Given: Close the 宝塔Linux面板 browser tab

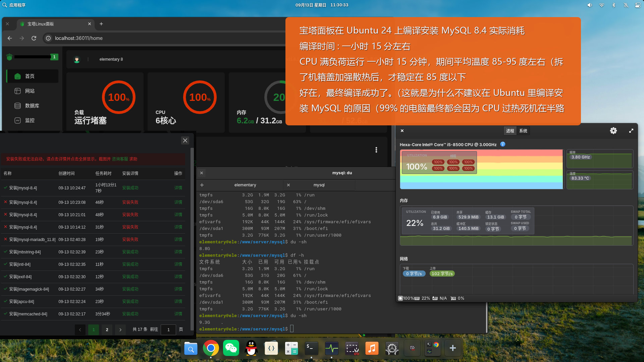Looking at the screenshot, I should 90,24.
